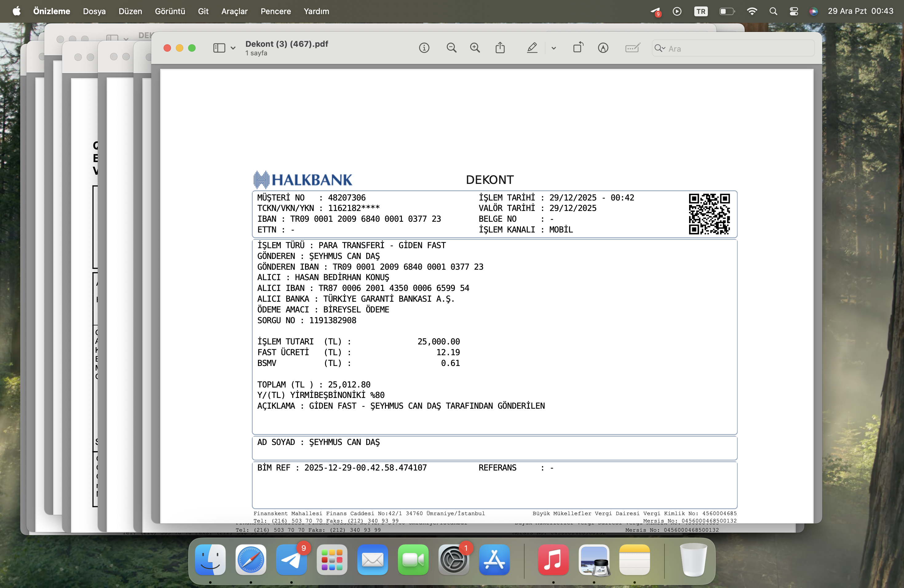Click the QR code on the receipt
The image size is (904, 588).
[709, 214]
